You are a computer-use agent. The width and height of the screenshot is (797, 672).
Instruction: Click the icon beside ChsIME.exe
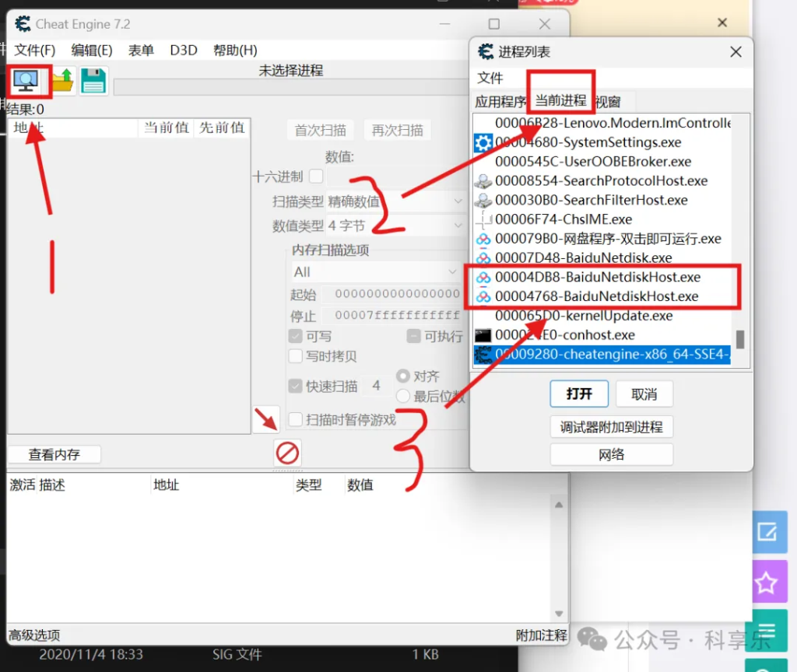click(x=483, y=220)
